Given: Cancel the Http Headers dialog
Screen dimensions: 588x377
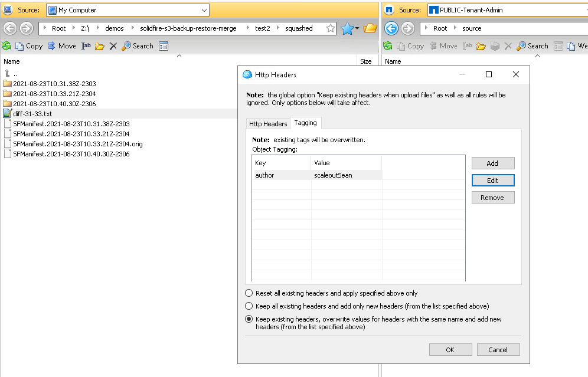Looking at the screenshot, I should tap(498, 350).
